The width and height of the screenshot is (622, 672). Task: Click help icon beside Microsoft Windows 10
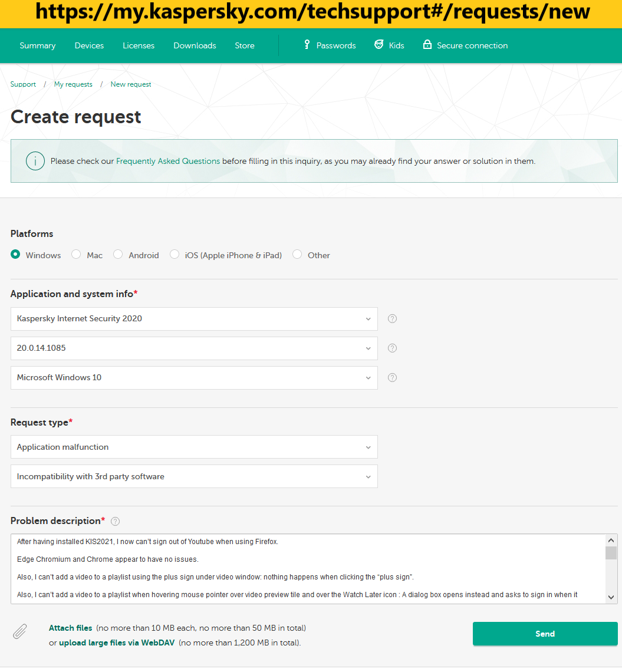392,378
